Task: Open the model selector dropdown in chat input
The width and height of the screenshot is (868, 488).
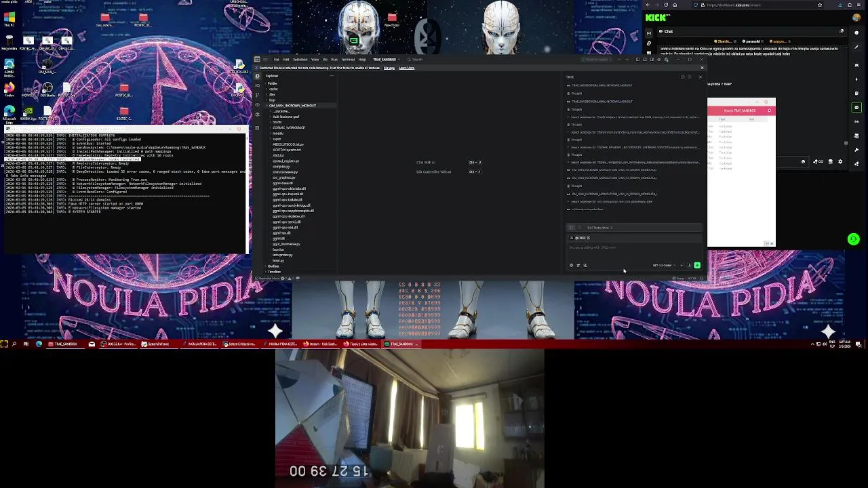Action: click(x=663, y=265)
